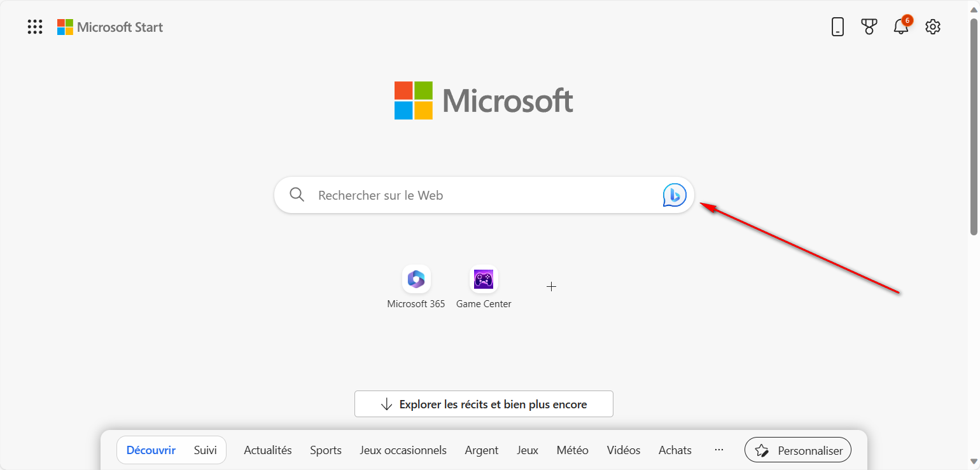Open the ellipsis menu for more categories
This screenshot has height=470, width=980.
pyautogui.click(x=718, y=450)
